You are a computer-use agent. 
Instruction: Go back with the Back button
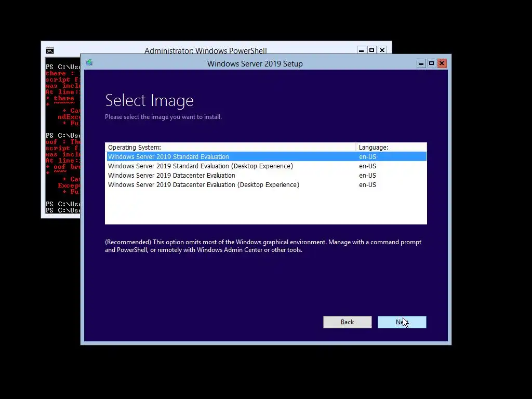[348, 322]
